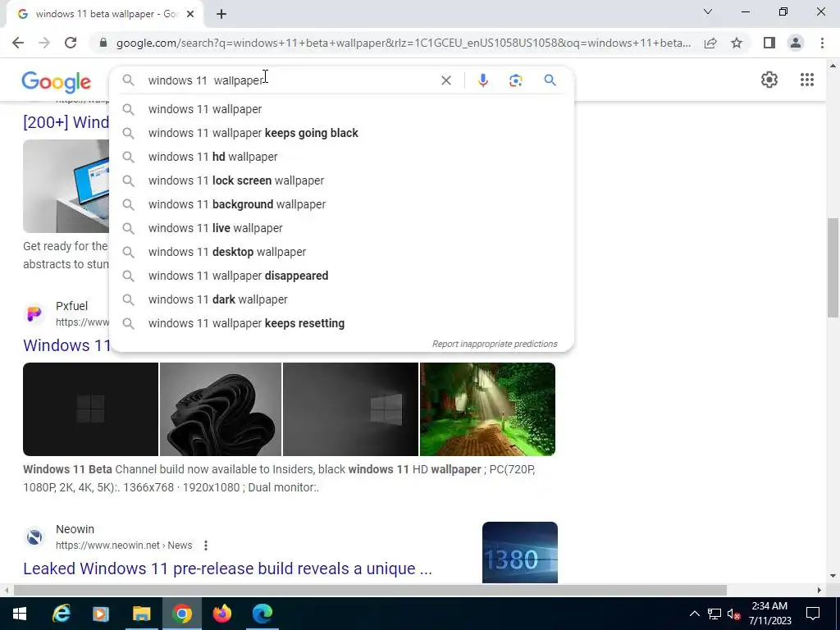This screenshot has width=840, height=630.
Task: Open a new browser tab
Action: [x=221, y=14]
